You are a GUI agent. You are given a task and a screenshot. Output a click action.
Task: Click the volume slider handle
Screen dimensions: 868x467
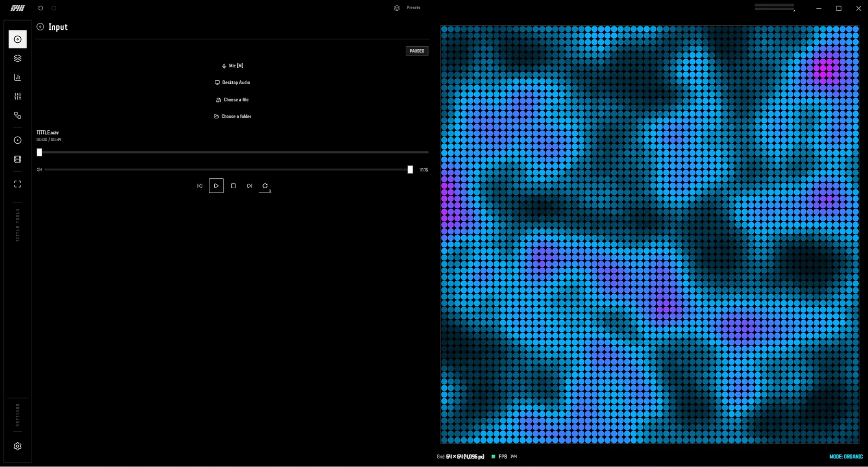tap(410, 170)
